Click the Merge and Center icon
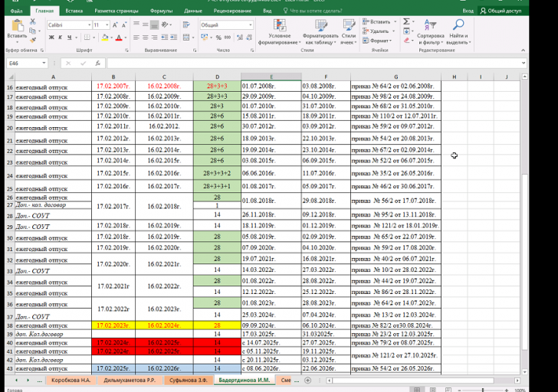Screen dimensions: 558x392 coord(186,38)
